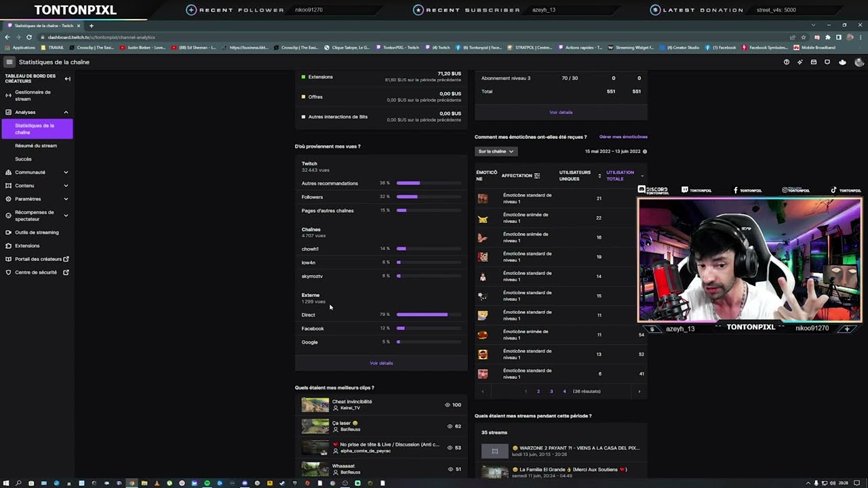
Task: Click the Autres recommandations bar at 36%
Action: click(x=429, y=183)
